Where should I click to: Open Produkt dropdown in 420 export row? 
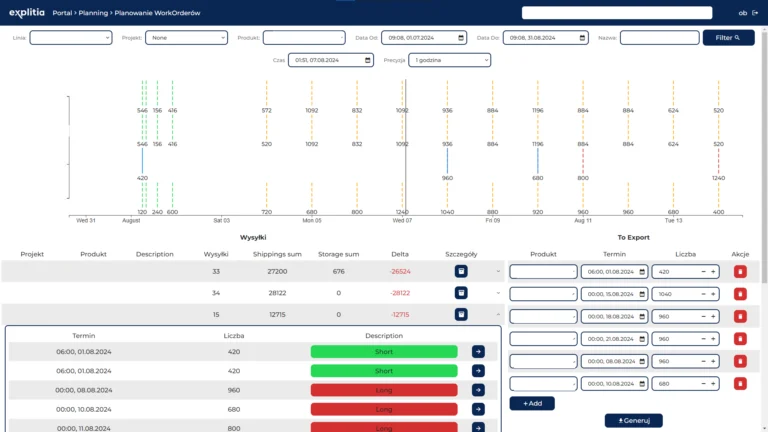[x=543, y=272]
